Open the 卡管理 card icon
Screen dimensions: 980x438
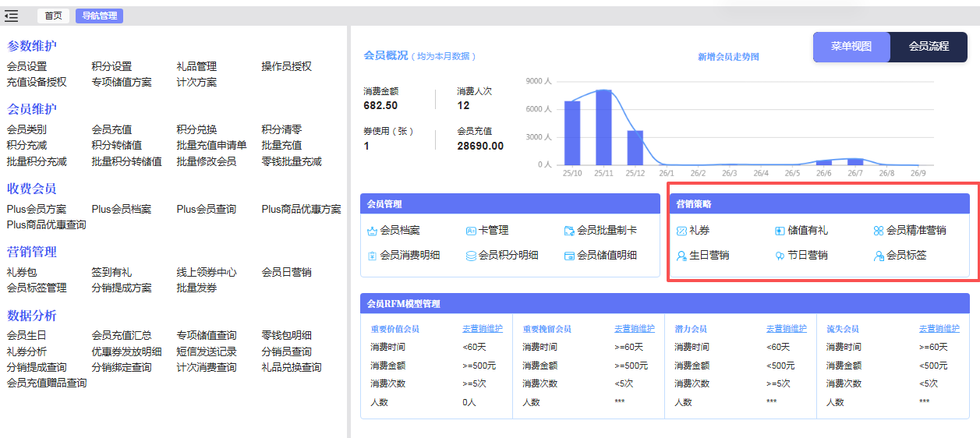click(x=471, y=231)
